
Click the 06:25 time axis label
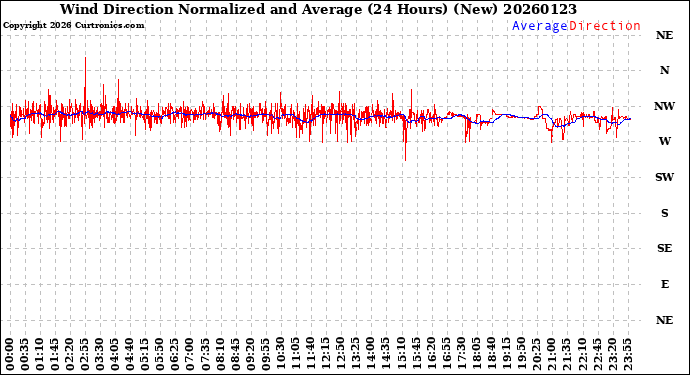click(x=176, y=354)
